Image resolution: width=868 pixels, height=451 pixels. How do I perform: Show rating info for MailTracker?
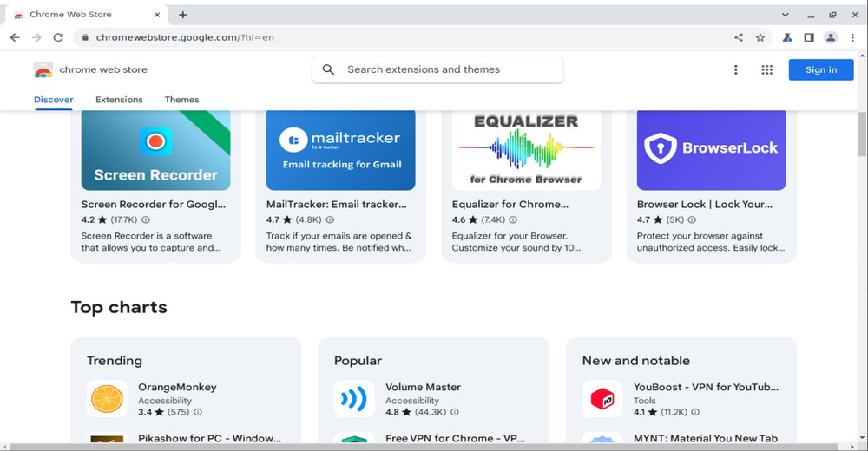click(x=330, y=219)
